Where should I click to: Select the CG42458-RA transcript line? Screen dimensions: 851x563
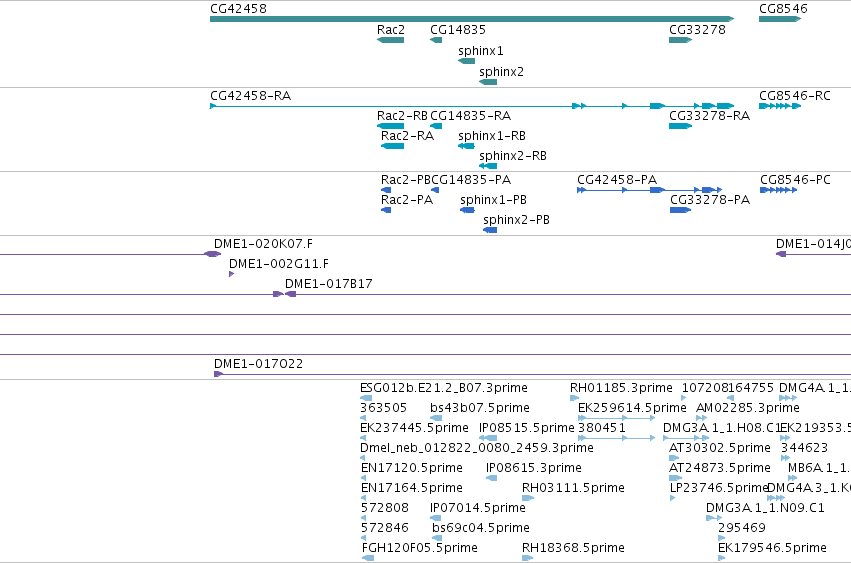472,106
